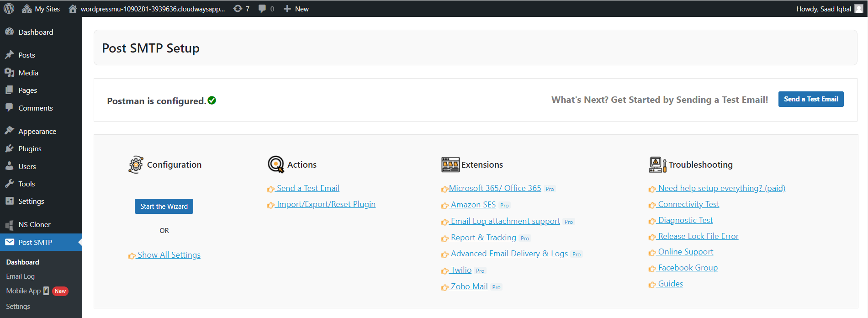Open Amazon SES extension link

pos(473,205)
